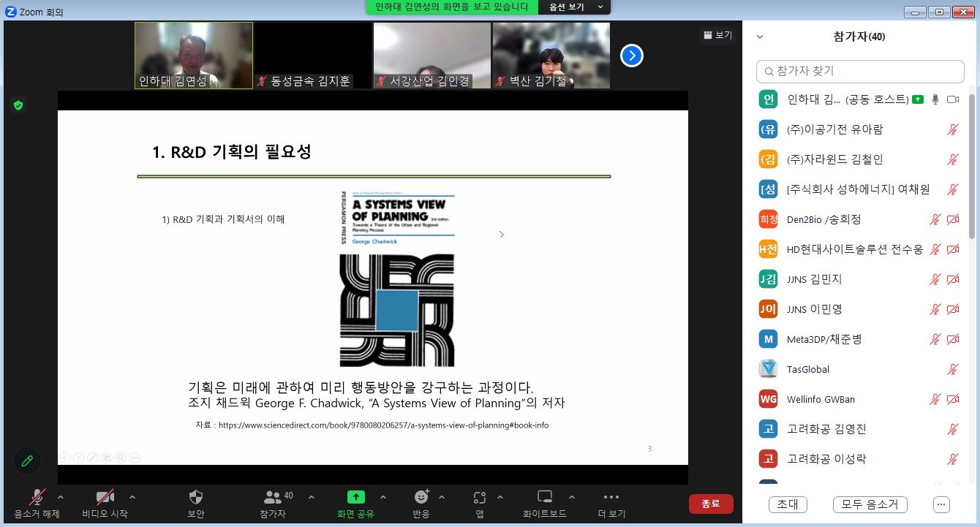The height and width of the screenshot is (527, 980).
Task: Click green sharing indicator on host row
Action: [918, 99]
